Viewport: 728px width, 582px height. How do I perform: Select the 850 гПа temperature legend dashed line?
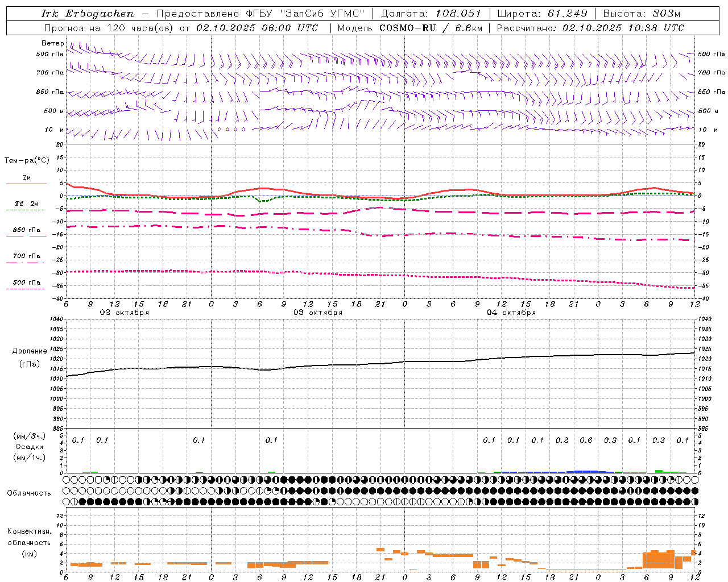tap(25, 236)
